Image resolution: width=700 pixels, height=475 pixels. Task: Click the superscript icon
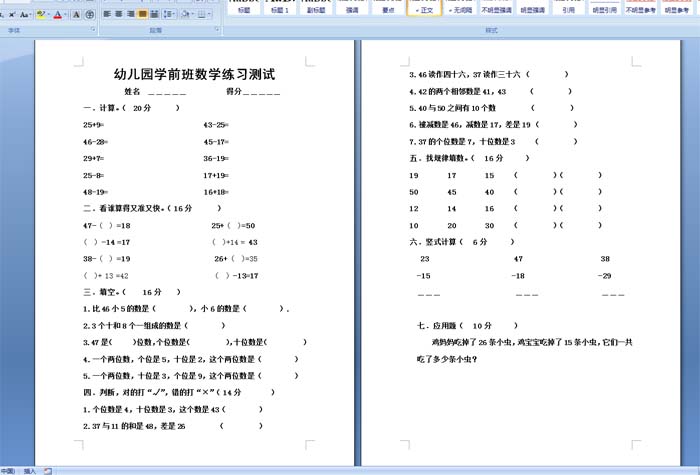click(x=12, y=15)
